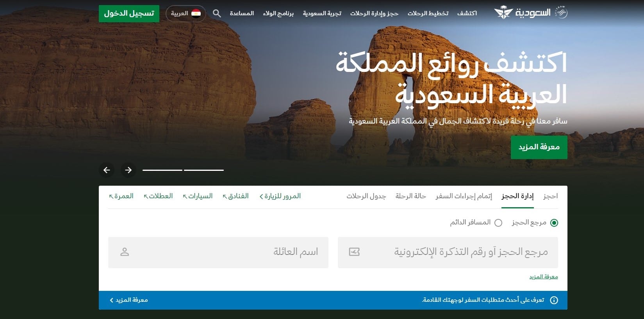Screen dimensions: 644x319
Task: Open حجز وإدارة الرحلات navigation menu
Action: coord(374,13)
